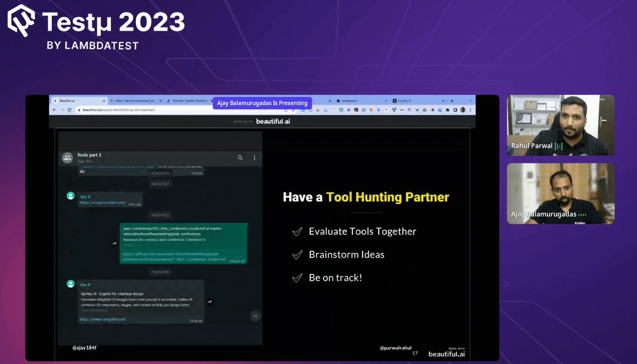Close the Beautiful.ai browser tab
The width and height of the screenshot is (637, 364).
click(104, 101)
